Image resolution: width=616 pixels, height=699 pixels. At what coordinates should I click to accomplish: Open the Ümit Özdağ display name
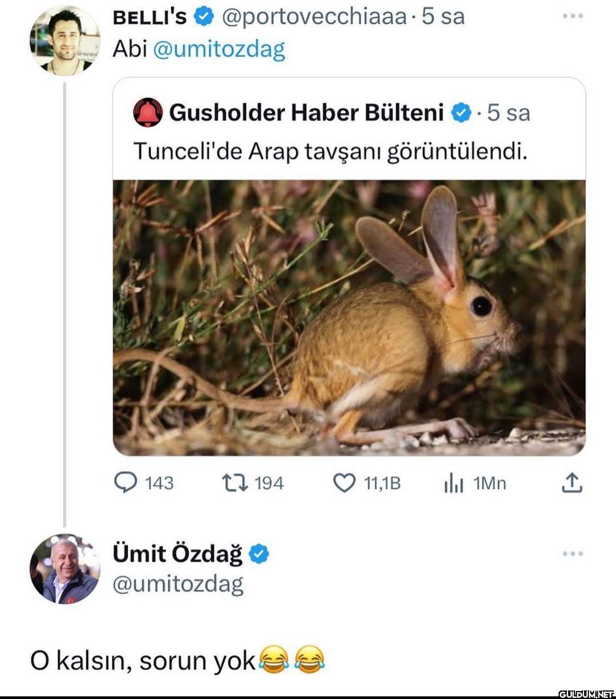click(177, 554)
